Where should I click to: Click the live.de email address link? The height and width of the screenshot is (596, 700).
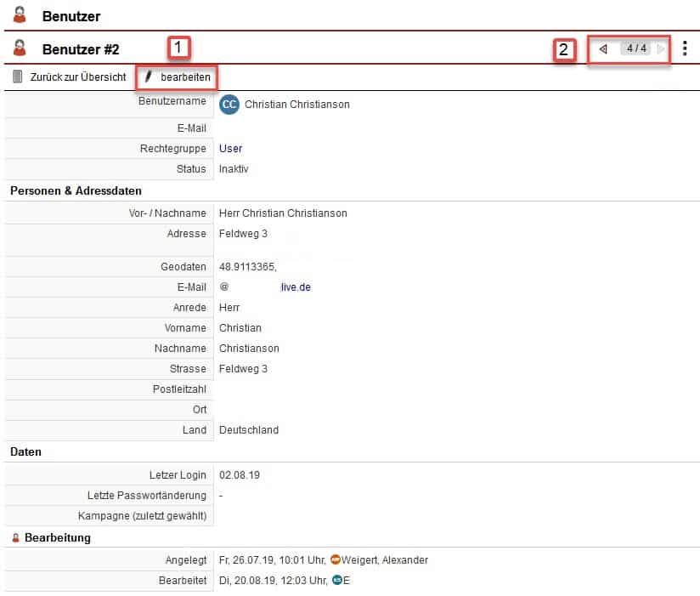(x=295, y=287)
